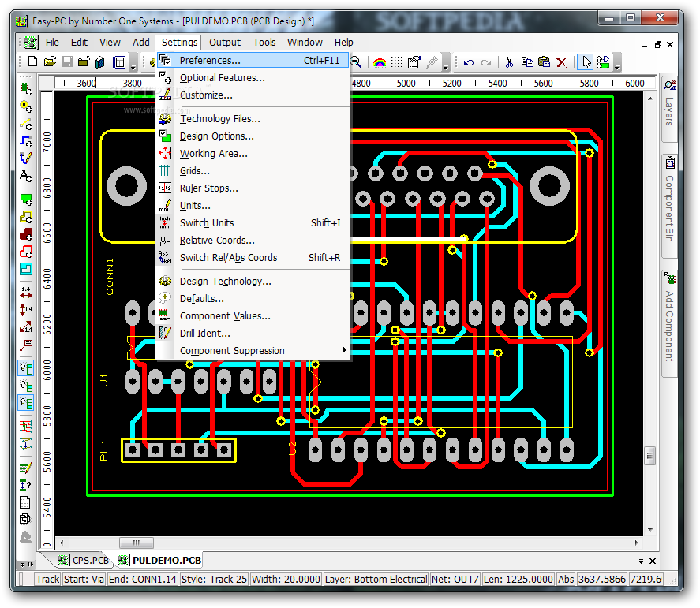Open Design Technology menu entry
This screenshot has height=608, width=700.
pos(253,281)
